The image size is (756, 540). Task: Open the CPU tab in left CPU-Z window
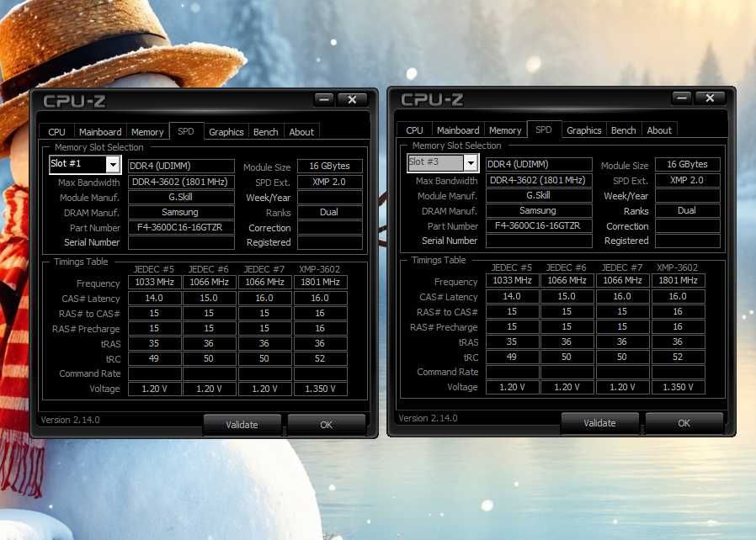tap(56, 132)
